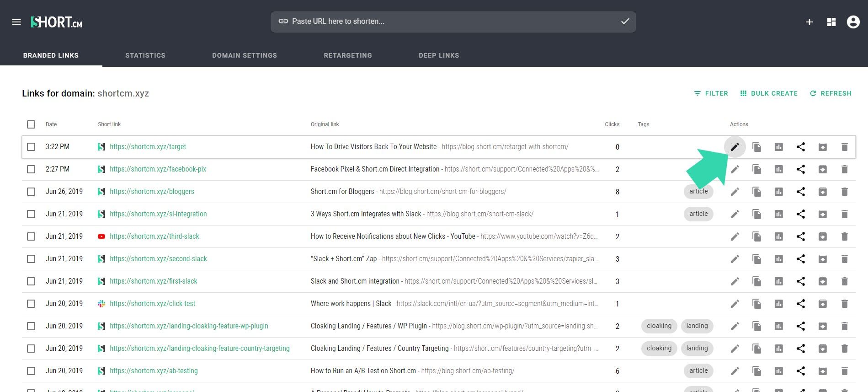Open the shortcm.xyz/bloggers short link

point(152,192)
